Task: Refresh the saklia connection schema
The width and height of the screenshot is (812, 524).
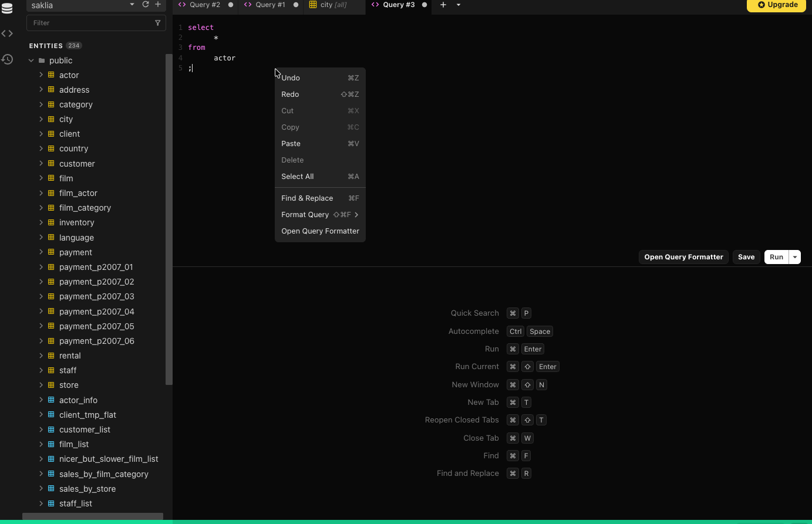Action: click(145, 5)
